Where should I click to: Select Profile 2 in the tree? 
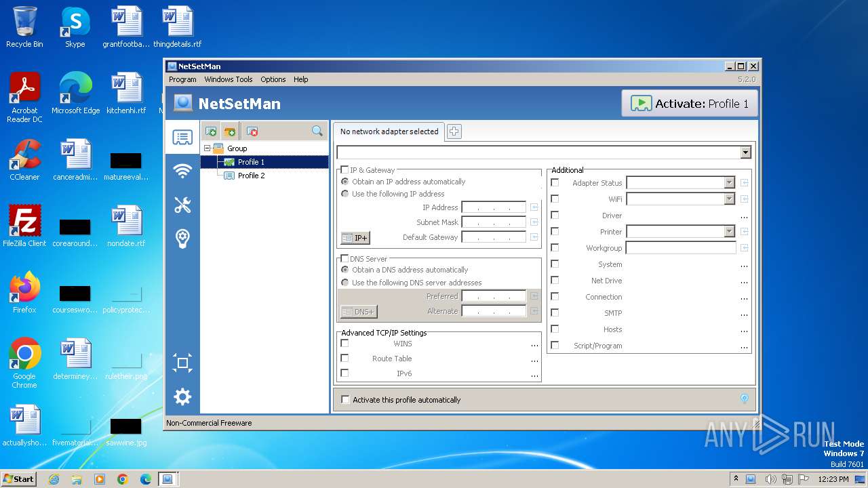[x=251, y=176]
